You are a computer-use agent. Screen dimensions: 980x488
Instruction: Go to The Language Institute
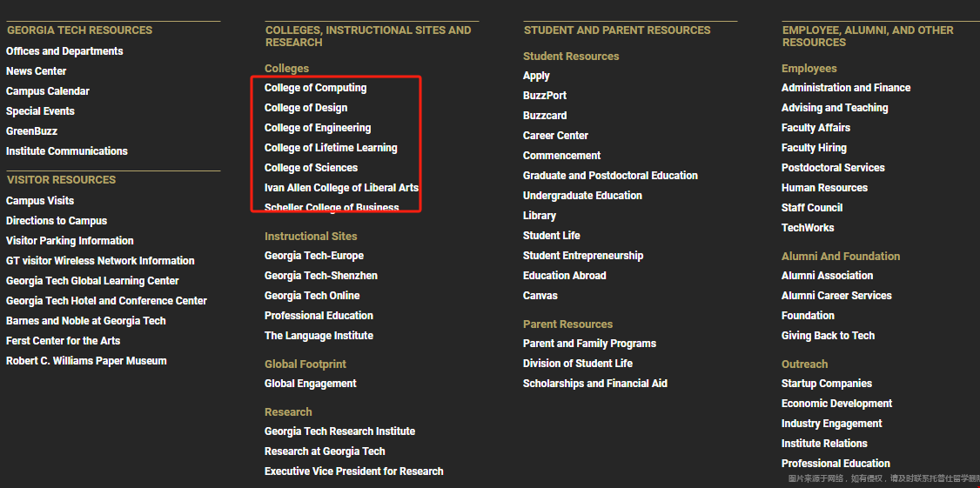click(319, 336)
